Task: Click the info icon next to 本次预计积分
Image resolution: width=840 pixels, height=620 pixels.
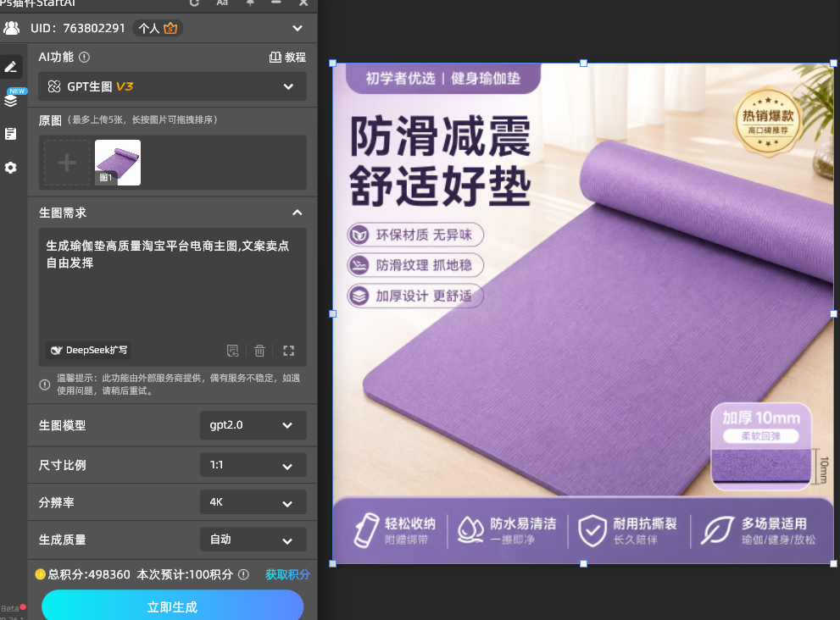Action: (244, 574)
